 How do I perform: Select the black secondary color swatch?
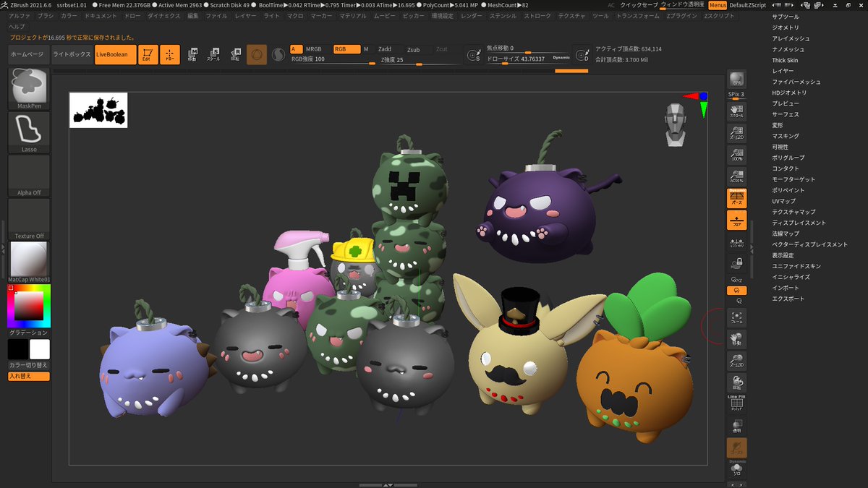18,349
